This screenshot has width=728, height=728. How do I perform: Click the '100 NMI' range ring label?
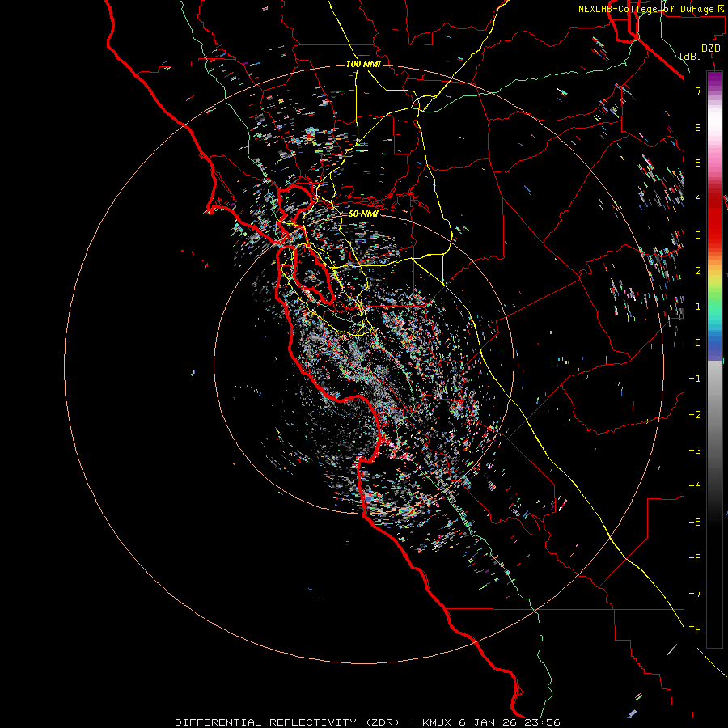click(x=363, y=64)
